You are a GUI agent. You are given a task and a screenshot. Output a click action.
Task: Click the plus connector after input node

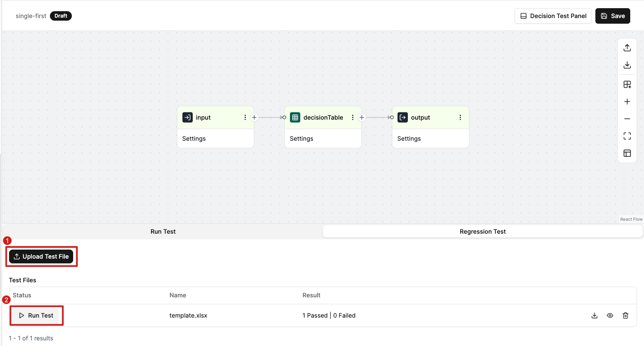(254, 117)
